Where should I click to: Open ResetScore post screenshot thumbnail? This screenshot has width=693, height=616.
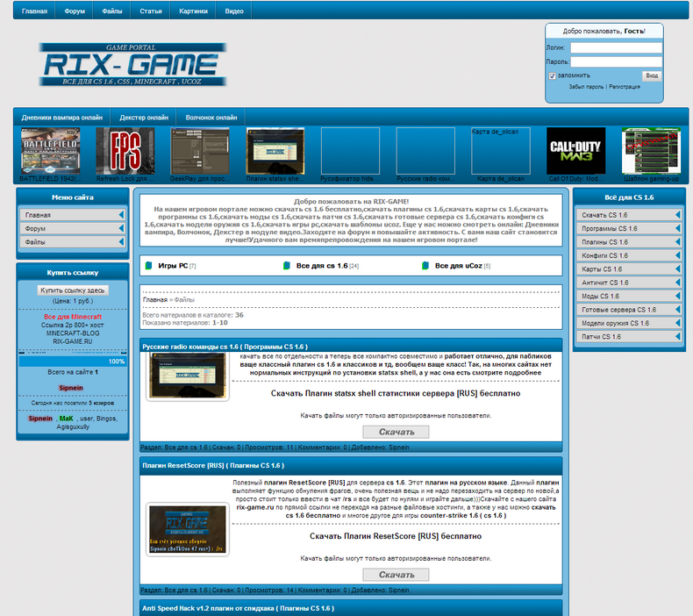188,529
